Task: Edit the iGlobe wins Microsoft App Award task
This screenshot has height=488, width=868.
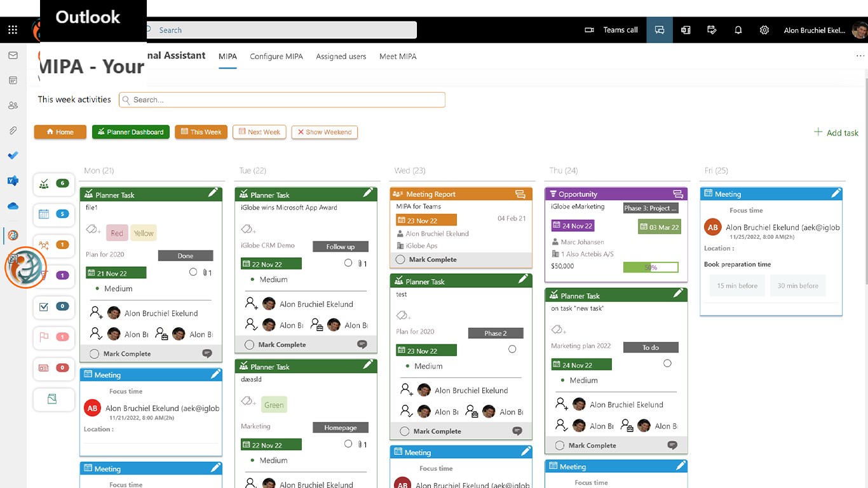Action: point(368,193)
